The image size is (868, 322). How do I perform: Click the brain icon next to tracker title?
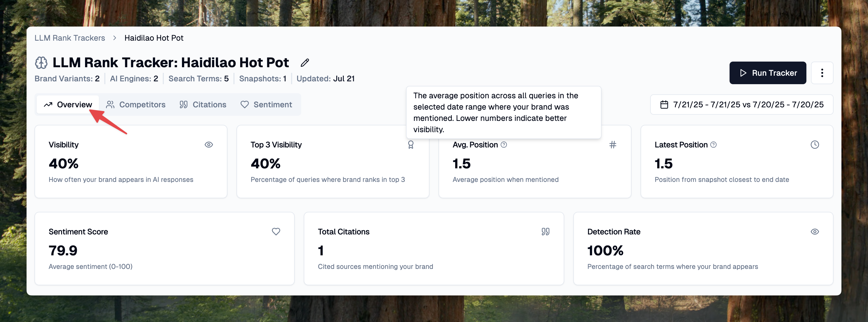point(42,63)
